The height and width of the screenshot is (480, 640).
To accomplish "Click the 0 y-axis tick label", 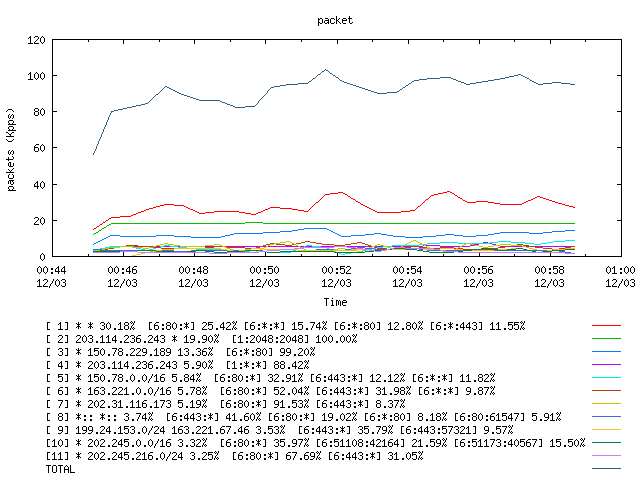I will 42,257.
